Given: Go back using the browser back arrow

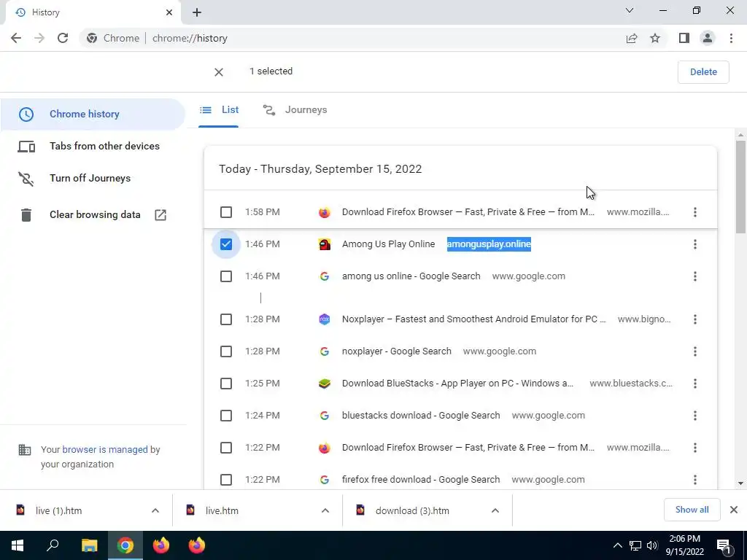Looking at the screenshot, I should click(x=16, y=38).
